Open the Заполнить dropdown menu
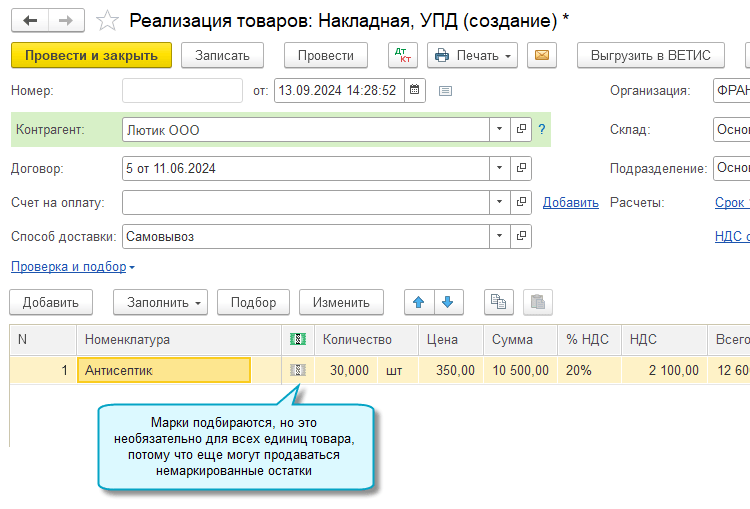This screenshot has height=509, width=750. tap(160, 302)
